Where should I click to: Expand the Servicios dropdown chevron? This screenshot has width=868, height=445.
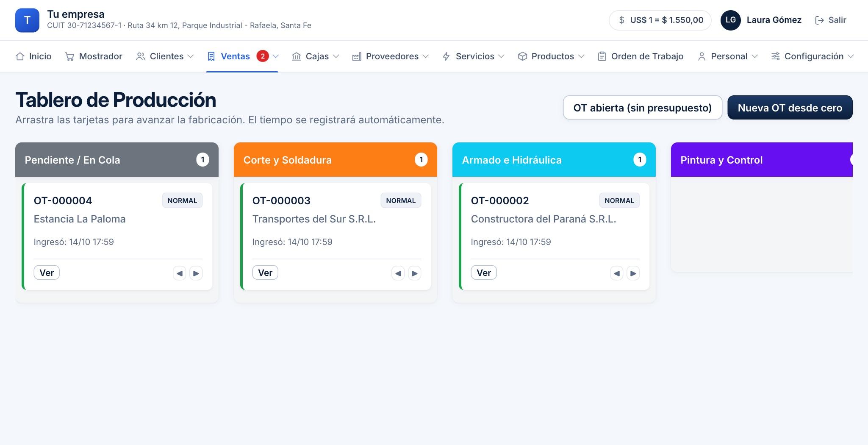pos(502,56)
